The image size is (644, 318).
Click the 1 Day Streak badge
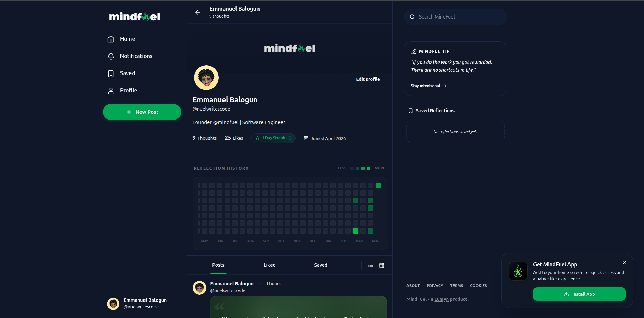click(x=274, y=138)
